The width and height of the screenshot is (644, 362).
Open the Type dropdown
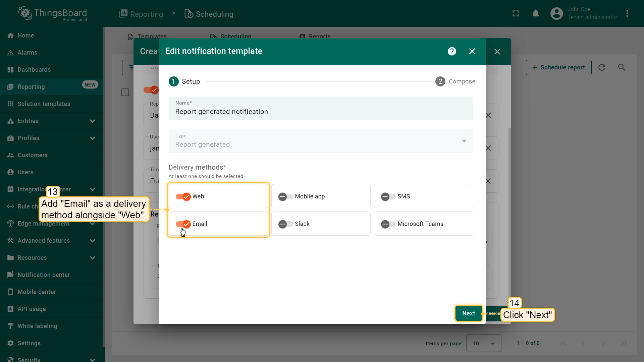(321, 141)
